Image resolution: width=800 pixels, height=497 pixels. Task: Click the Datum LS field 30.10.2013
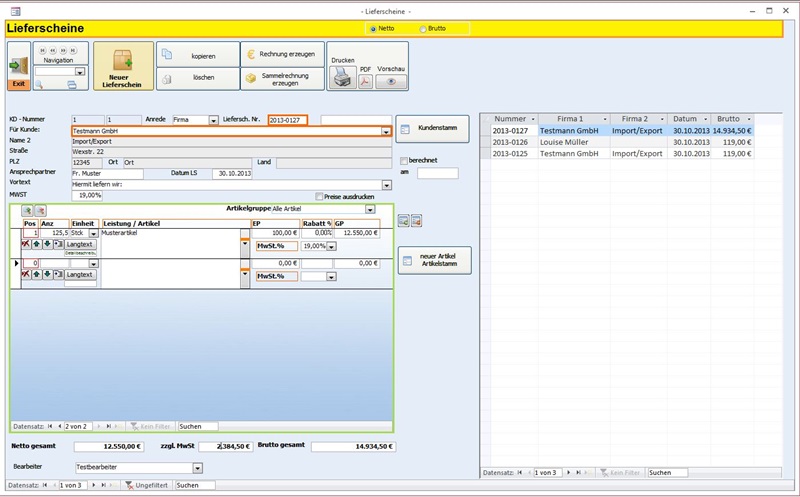pos(232,174)
